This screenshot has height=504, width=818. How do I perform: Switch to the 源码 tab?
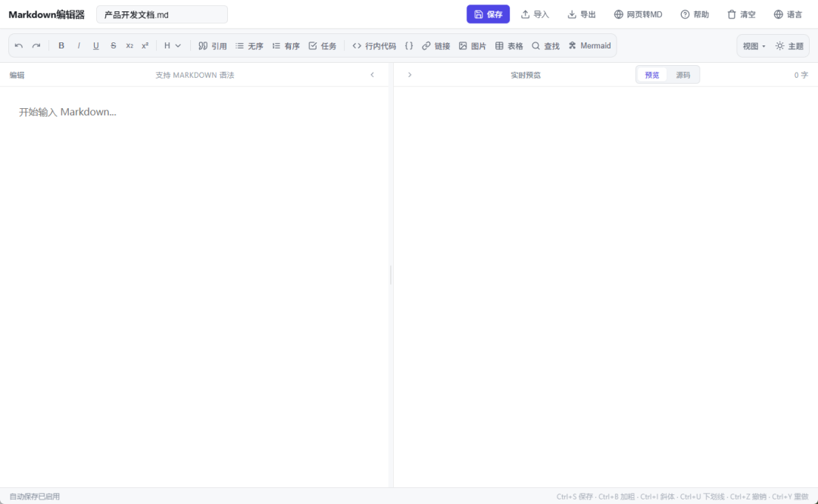[x=683, y=75]
